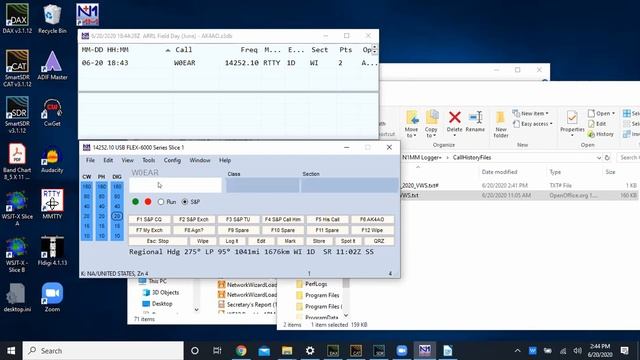The height and width of the screenshot is (360, 640).
Task: Expand Easy access dropdown in Explorer ribbon
Action: pos(533,124)
